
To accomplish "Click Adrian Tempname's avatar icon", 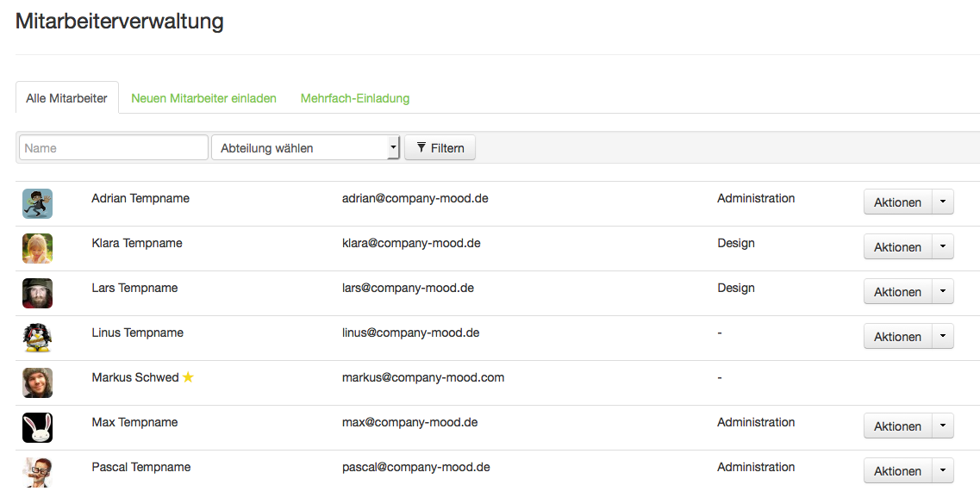I will (x=37, y=204).
